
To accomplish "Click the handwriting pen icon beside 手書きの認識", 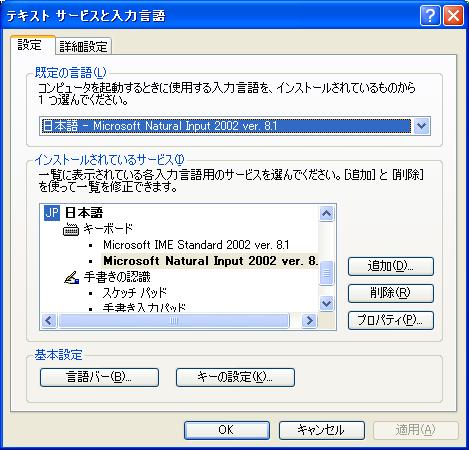I will coord(72,277).
